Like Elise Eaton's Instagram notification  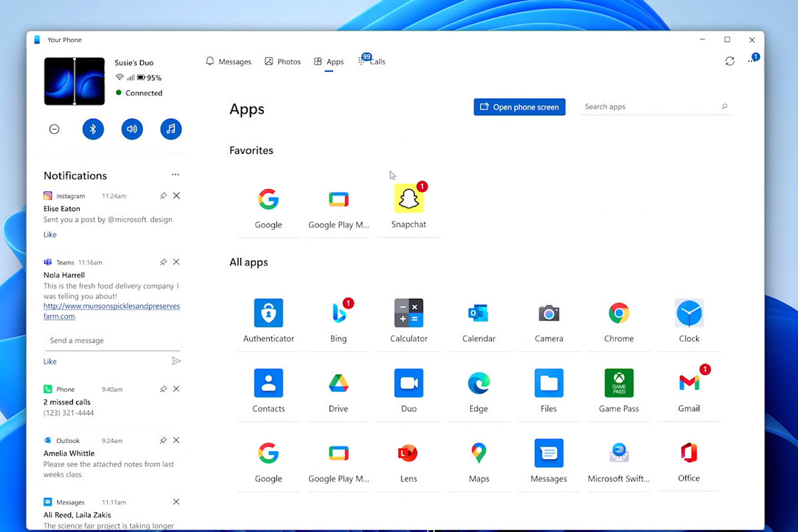(50, 234)
